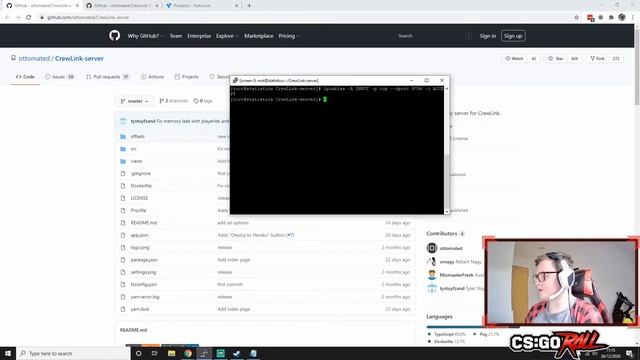Open the Procfile file
The image size is (640, 360).
[x=138, y=210]
